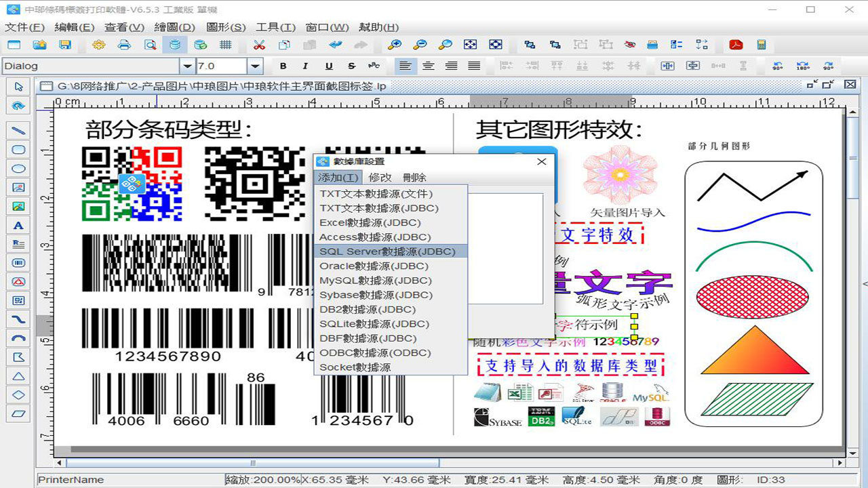Toggle italic text formatting
868x488 pixels.
(306, 66)
